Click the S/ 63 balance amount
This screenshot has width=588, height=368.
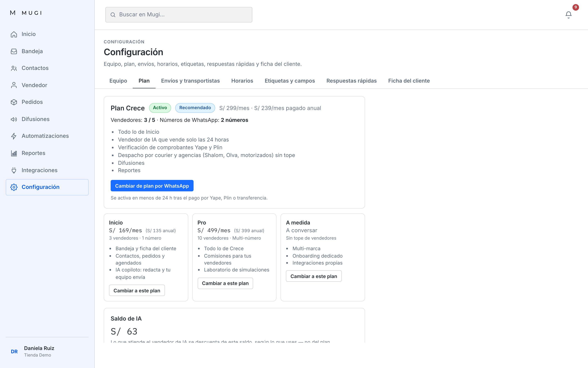click(x=124, y=331)
